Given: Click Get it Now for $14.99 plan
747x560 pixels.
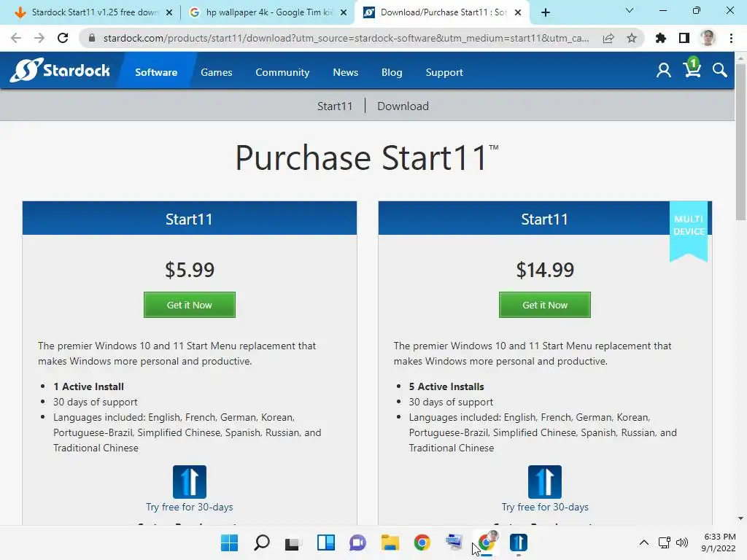Looking at the screenshot, I should pos(544,305).
